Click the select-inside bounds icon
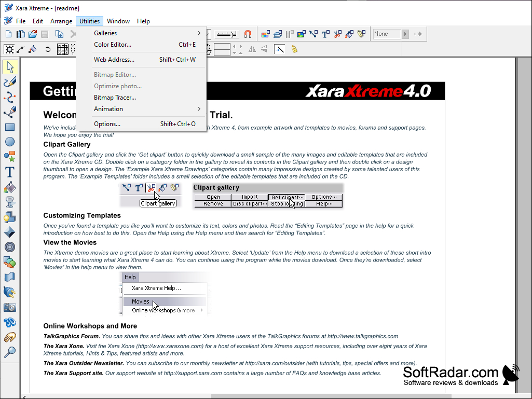This screenshot has height=399, width=532. [9, 49]
